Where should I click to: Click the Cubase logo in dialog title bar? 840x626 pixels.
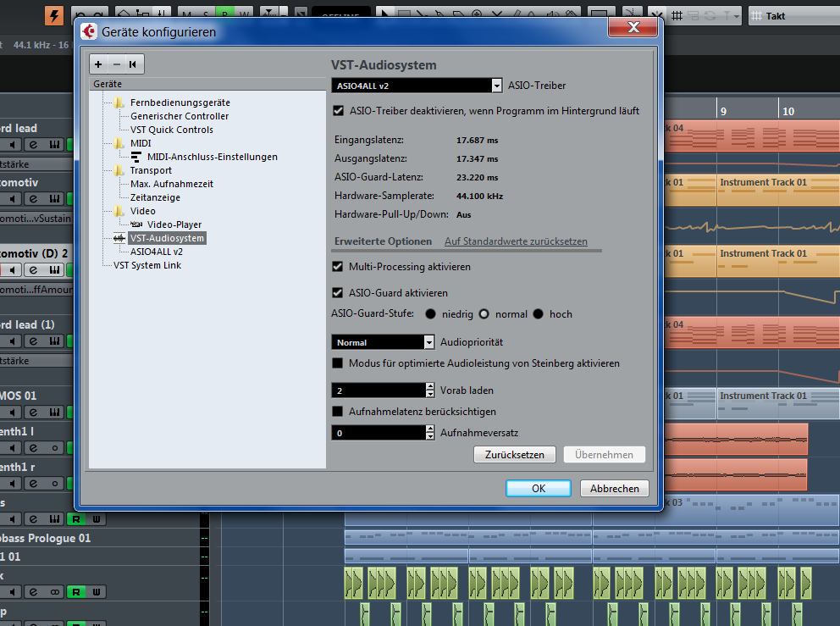pos(89,31)
